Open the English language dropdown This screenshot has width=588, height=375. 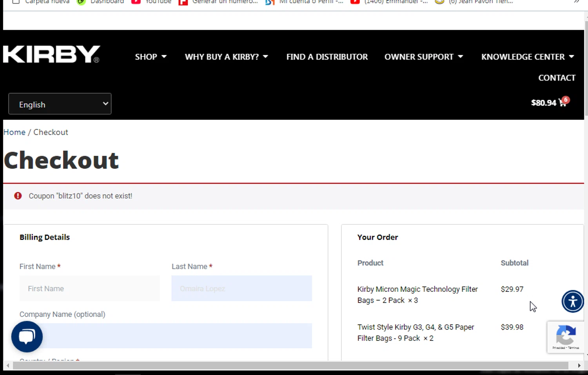pyautogui.click(x=60, y=104)
